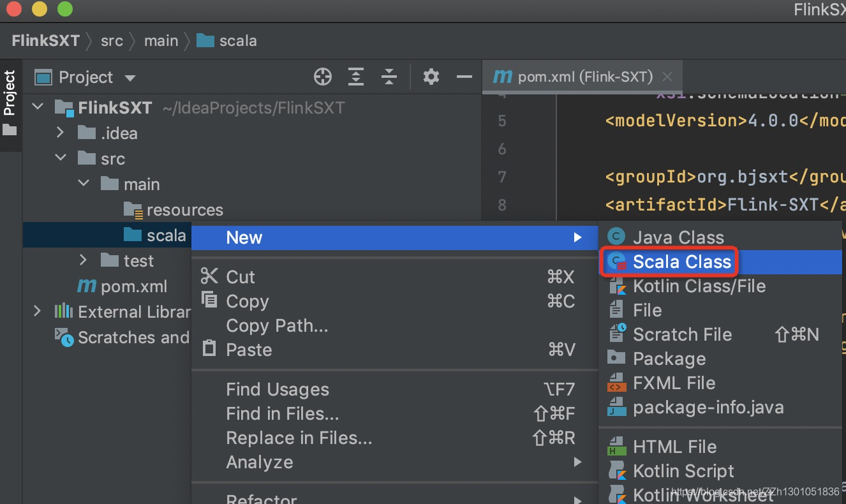Screen dimensions: 846x504
Task: Click the FXML File icon
Action: [616, 382]
